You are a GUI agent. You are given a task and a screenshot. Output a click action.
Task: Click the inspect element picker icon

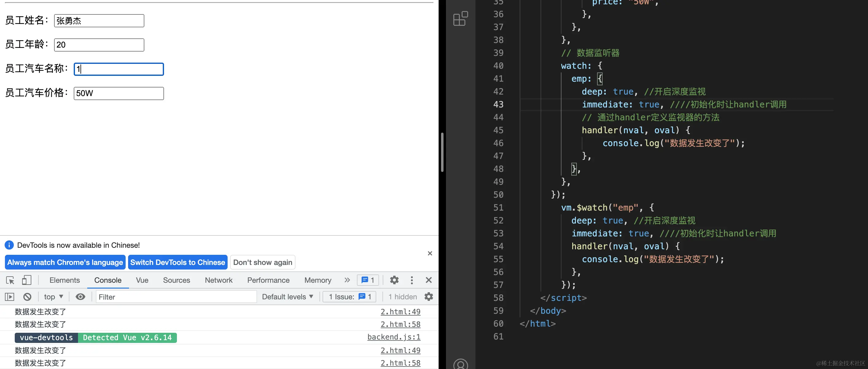[x=10, y=280]
